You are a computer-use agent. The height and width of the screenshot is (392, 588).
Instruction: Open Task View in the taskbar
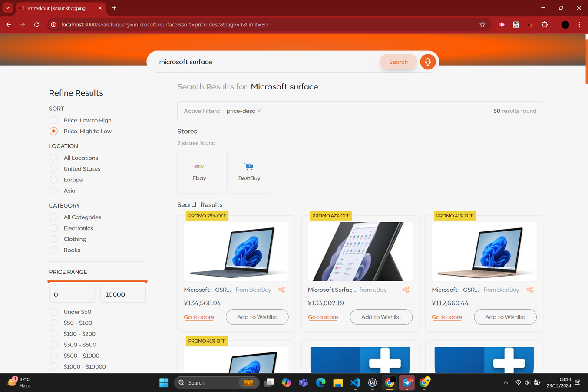point(269,382)
